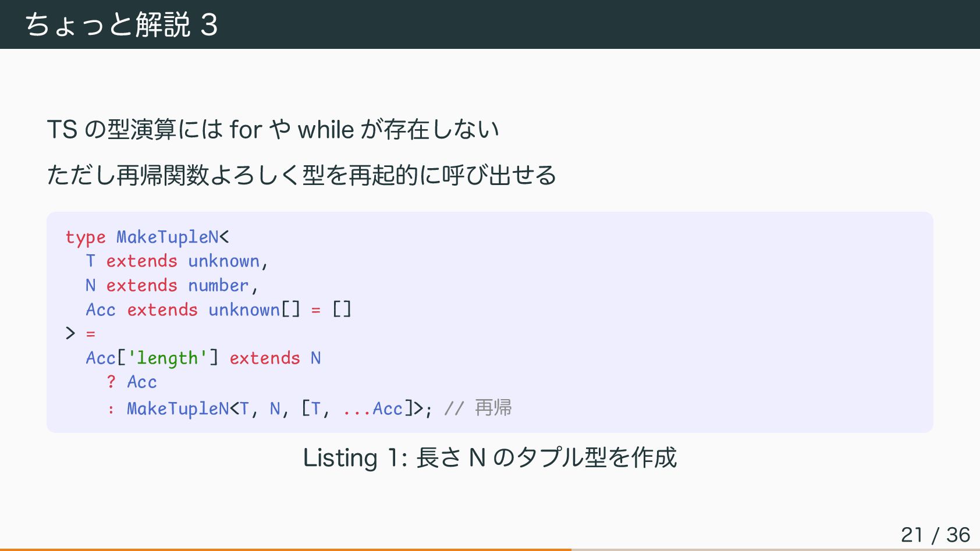Click the gray "// 再帰" code comment
This screenshot has width=980, height=551.
pyautogui.click(x=478, y=408)
